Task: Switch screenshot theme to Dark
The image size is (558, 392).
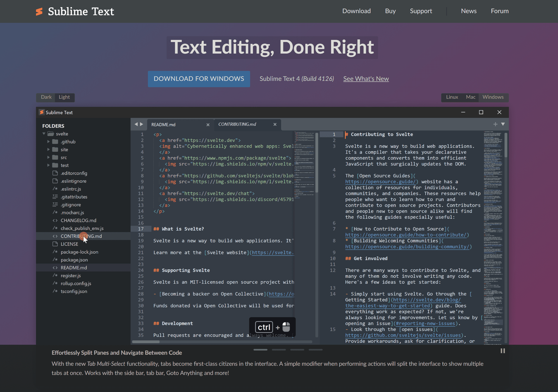Action: [46, 97]
